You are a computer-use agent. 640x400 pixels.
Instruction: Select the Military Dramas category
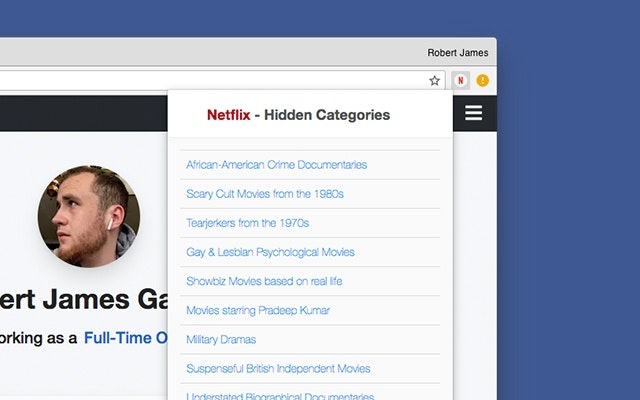[221, 339]
